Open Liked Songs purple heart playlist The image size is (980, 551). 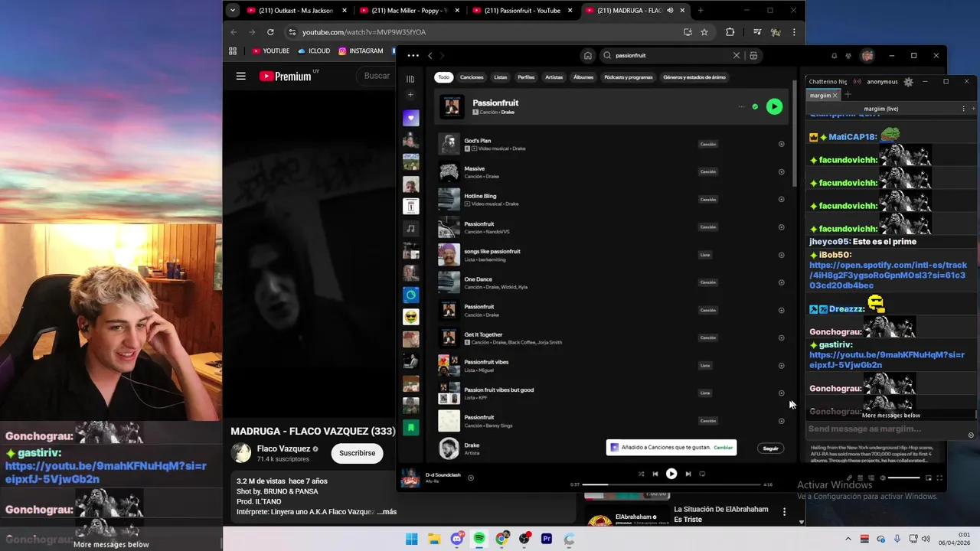coord(411,118)
